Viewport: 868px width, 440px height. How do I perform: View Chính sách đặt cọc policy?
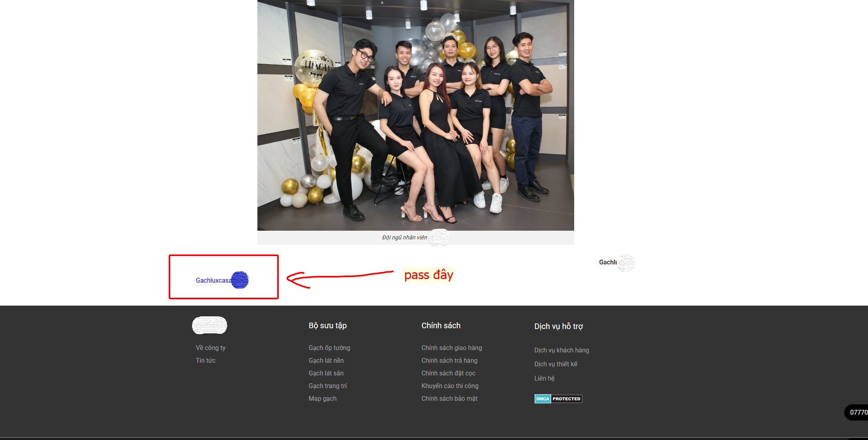[448, 373]
